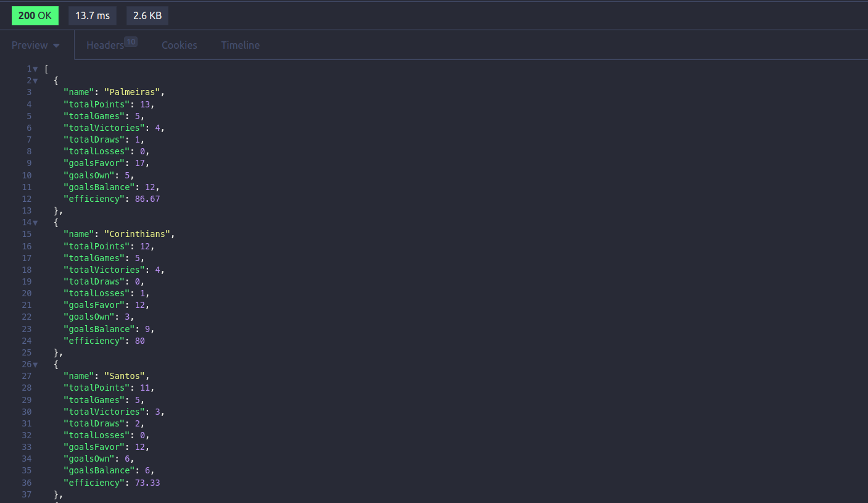Viewport: 868px width, 503px height.
Task: Collapse the Santos object at line 26
Action: [34, 364]
